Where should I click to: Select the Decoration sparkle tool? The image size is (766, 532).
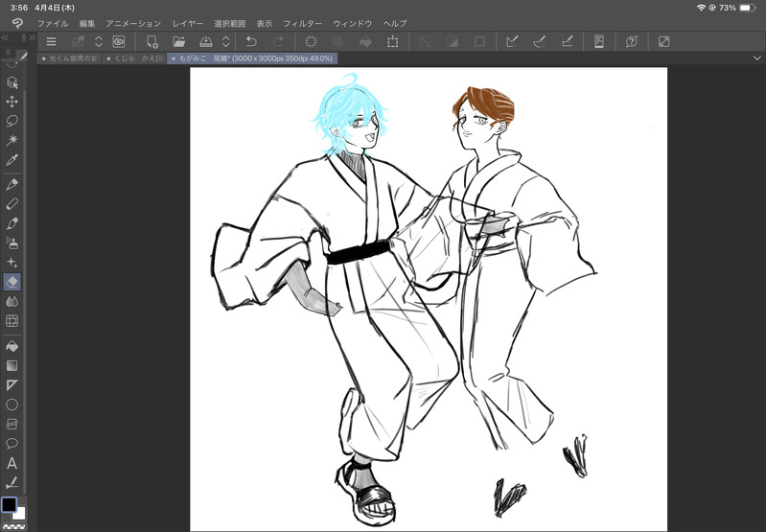pyautogui.click(x=12, y=263)
